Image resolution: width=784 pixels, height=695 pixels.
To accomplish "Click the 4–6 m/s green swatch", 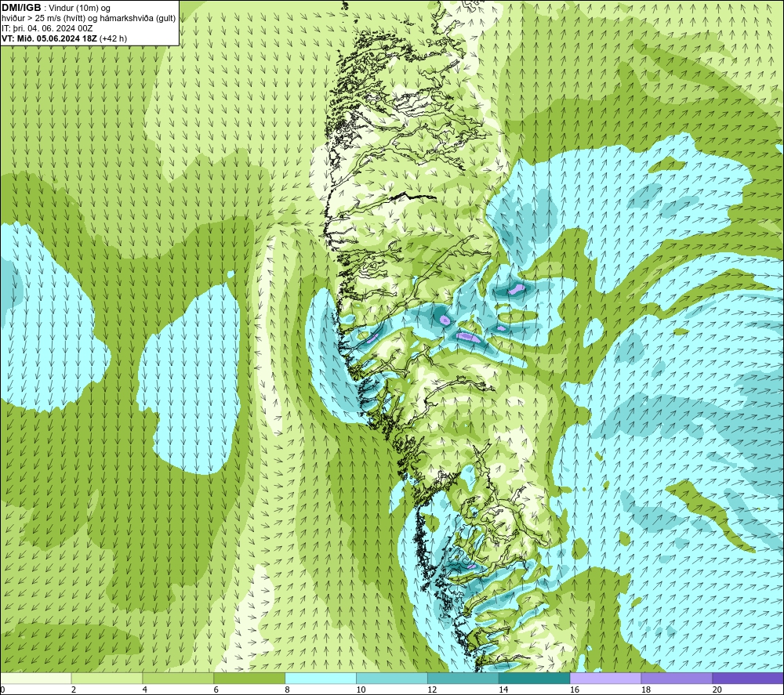I will (x=178, y=678).
